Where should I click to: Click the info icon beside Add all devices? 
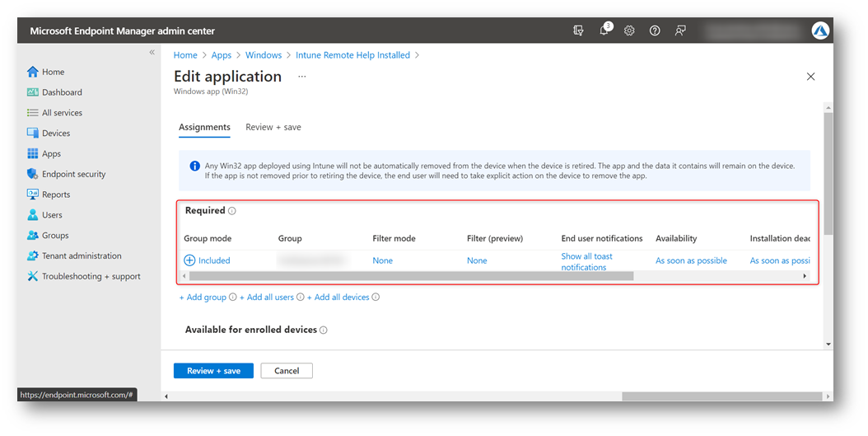[376, 297]
